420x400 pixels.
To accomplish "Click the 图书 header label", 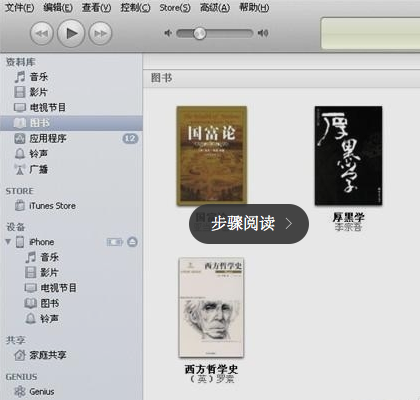I will coord(162,78).
